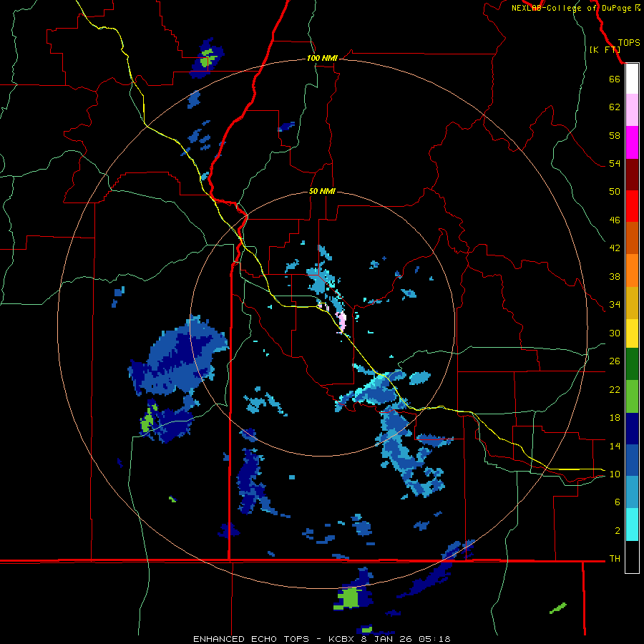
Task: Click the green echo cell south of 100 NMI ring
Action: click(350, 597)
